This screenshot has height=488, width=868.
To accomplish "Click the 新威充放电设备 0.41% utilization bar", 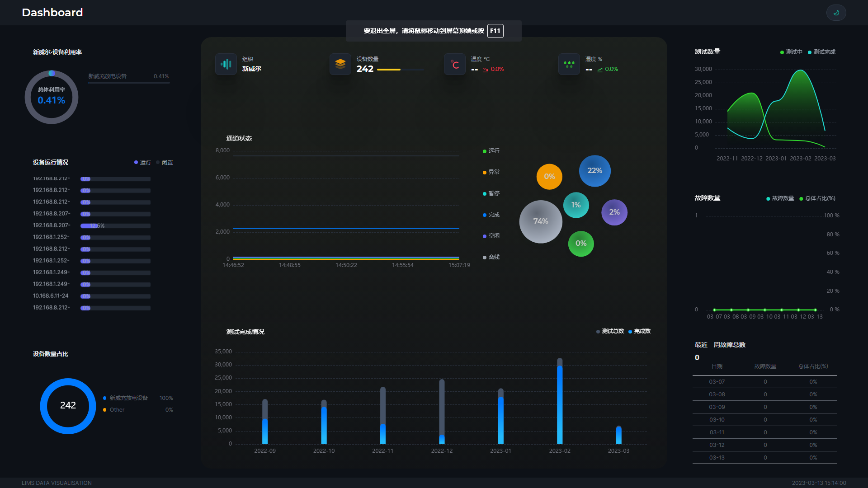I will [x=129, y=83].
